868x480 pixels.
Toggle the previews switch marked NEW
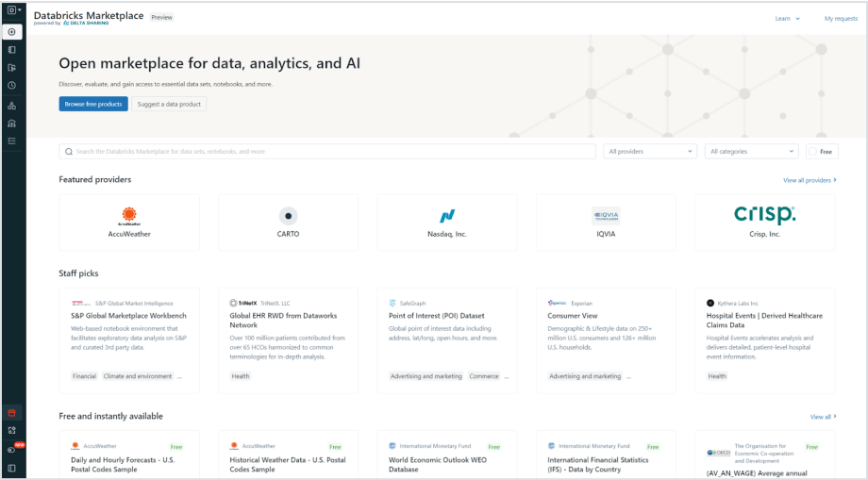click(x=12, y=449)
